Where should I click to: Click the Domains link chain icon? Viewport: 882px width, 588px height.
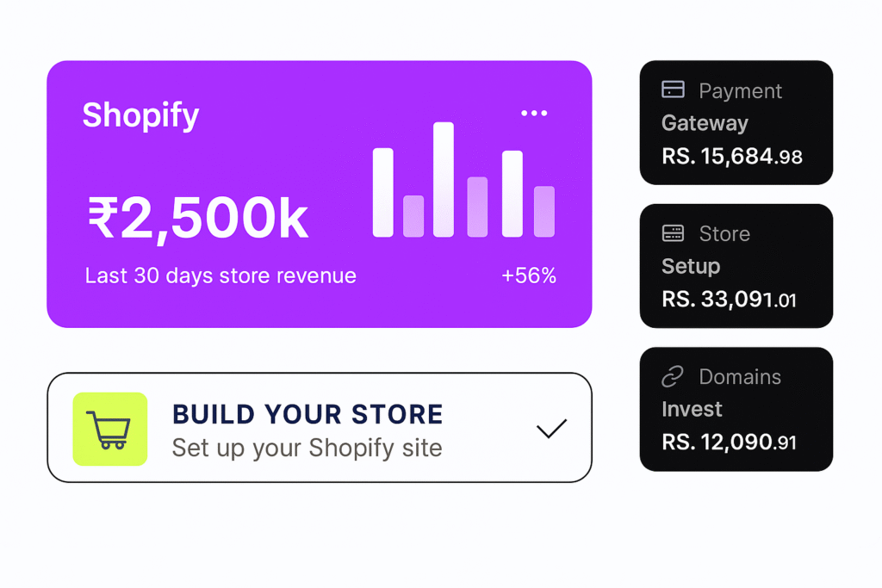tap(673, 376)
